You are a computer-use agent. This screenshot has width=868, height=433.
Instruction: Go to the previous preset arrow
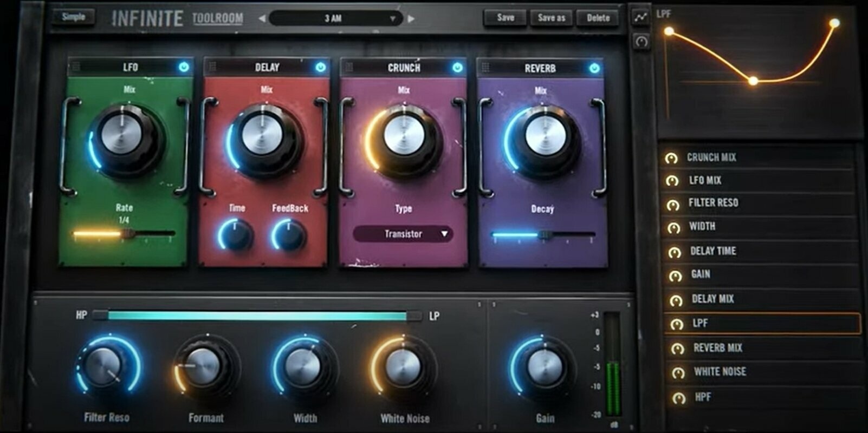click(262, 18)
